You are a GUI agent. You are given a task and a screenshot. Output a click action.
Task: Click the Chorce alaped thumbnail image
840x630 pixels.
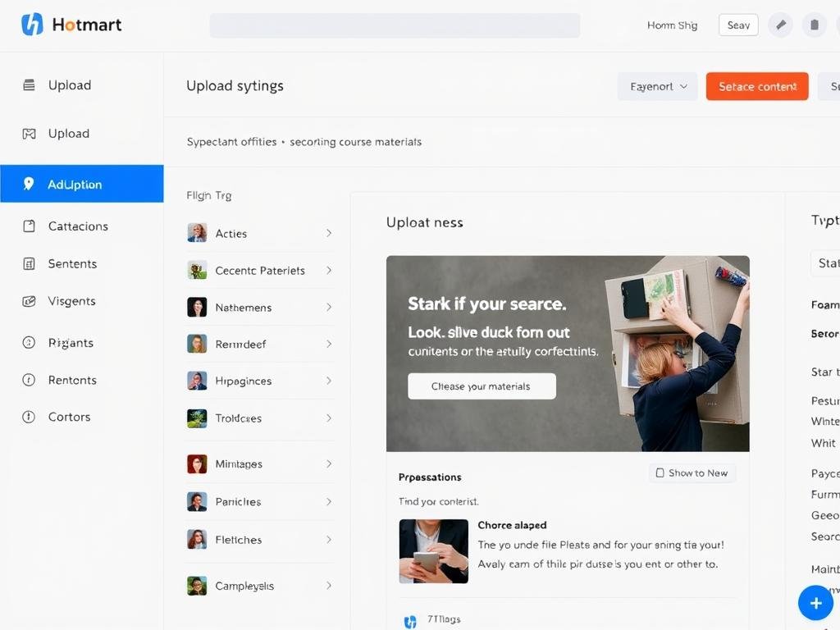pyautogui.click(x=433, y=551)
